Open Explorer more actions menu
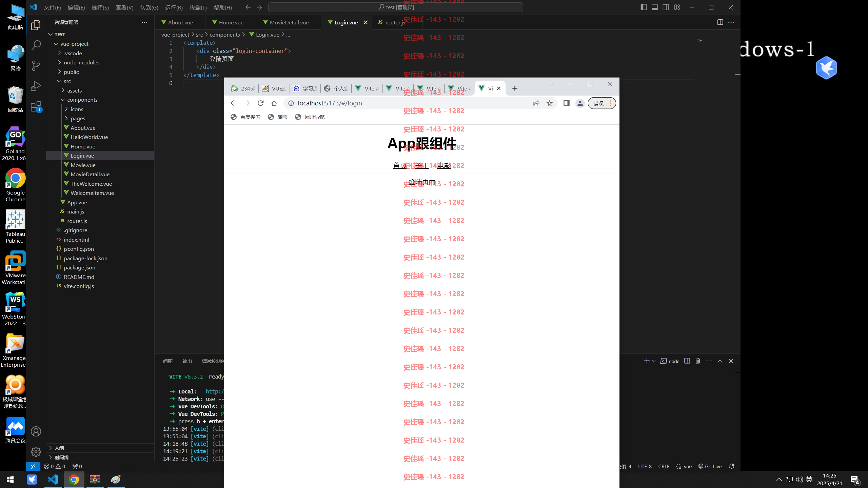The width and height of the screenshot is (868, 488). [144, 22]
